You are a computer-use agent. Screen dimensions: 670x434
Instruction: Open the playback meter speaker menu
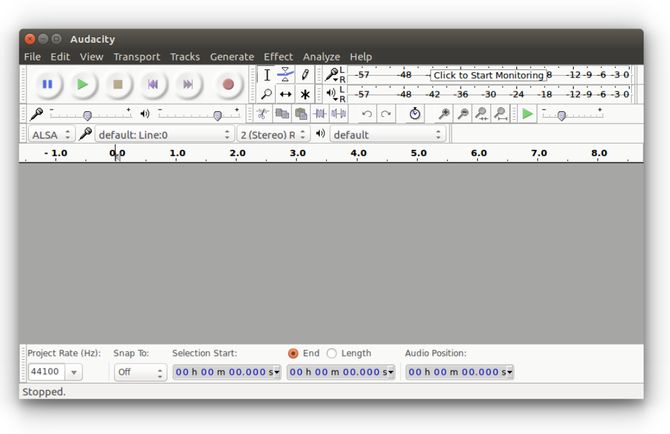tap(332, 93)
